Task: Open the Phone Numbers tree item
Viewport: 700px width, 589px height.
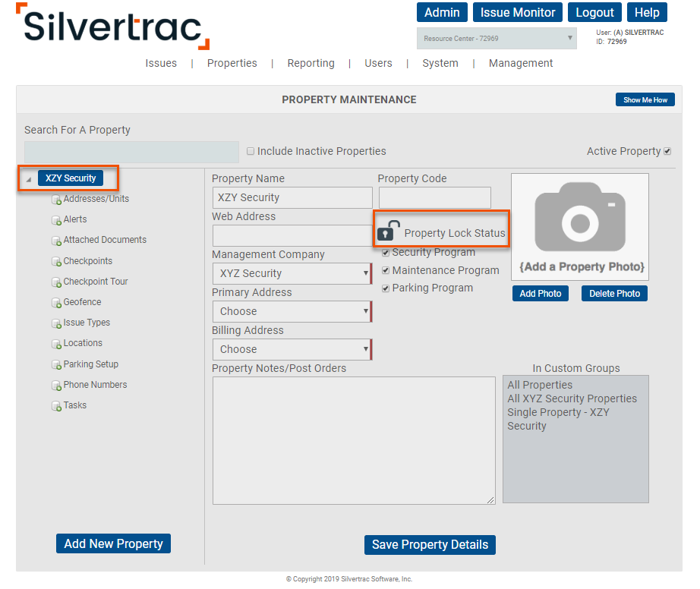Action: coord(95,385)
